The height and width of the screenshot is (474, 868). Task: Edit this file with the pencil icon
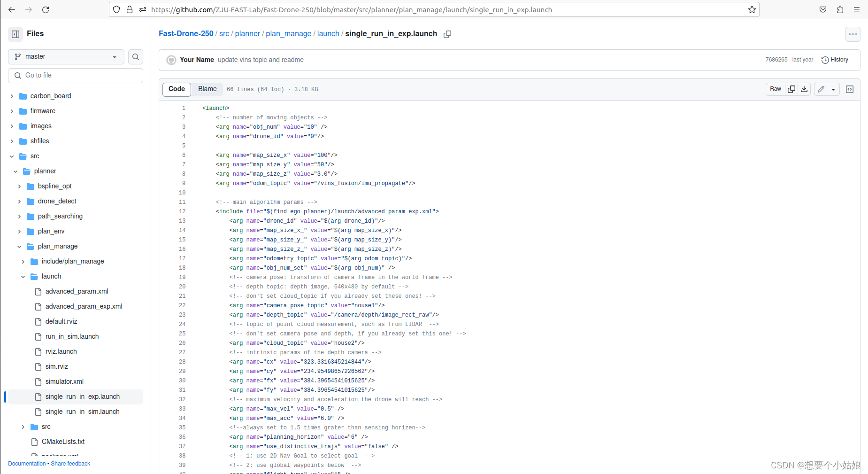[x=821, y=89]
